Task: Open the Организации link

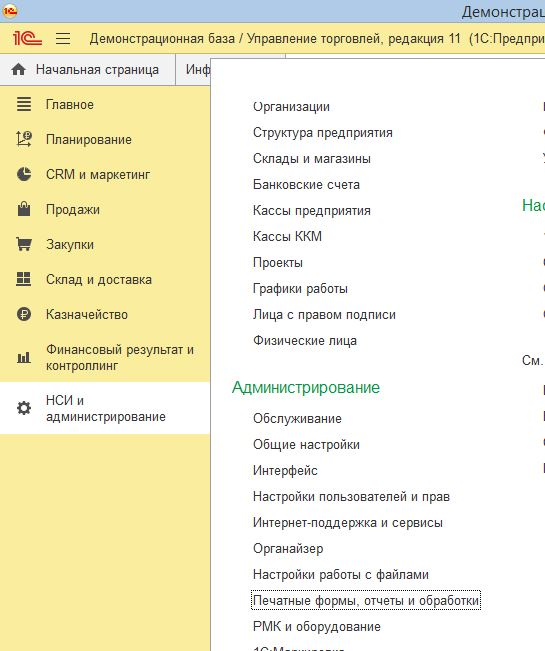Action: [x=291, y=107]
